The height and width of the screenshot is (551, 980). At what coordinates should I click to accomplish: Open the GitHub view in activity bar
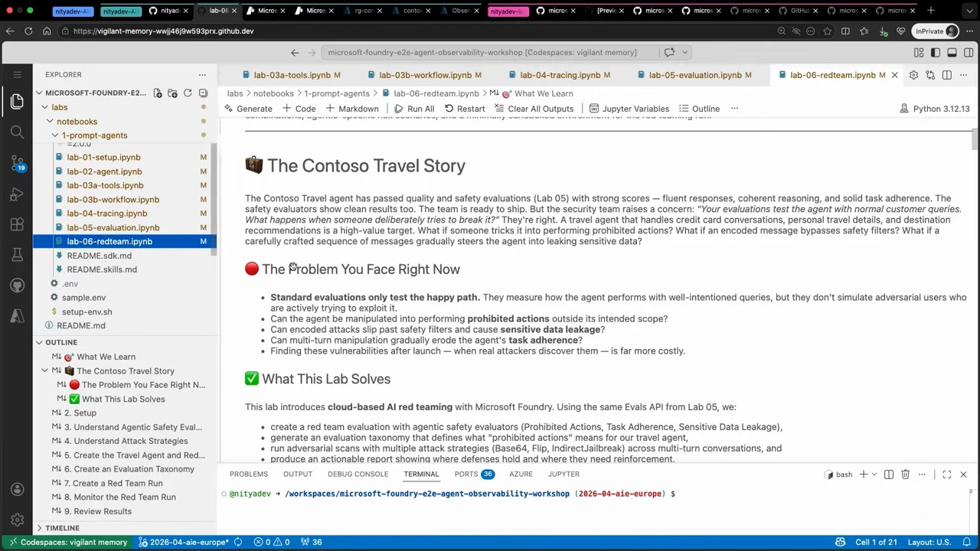tap(17, 285)
